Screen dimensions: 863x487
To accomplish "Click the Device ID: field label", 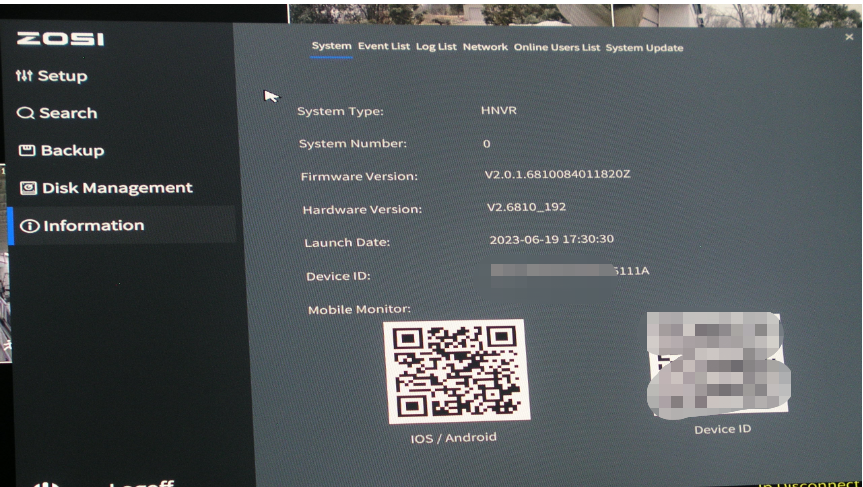I will point(338,276).
